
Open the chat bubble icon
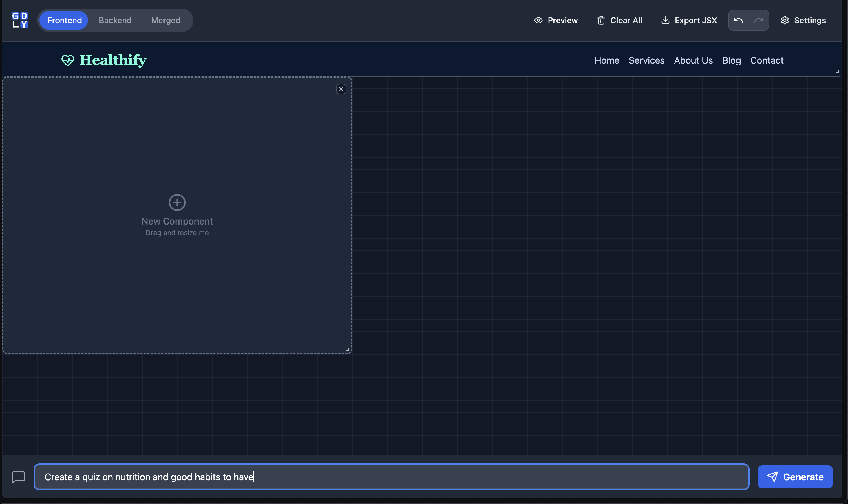pyautogui.click(x=18, y=477)
